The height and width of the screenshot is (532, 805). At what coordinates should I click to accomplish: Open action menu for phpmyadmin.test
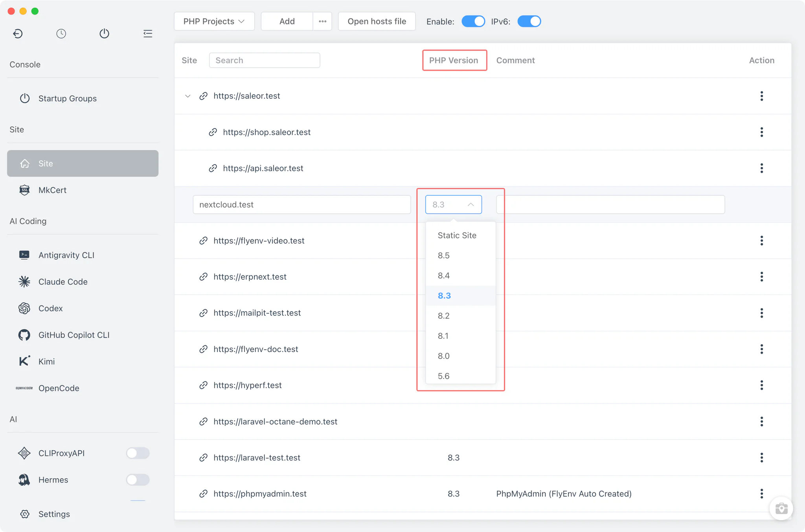(x=761, y=494)
